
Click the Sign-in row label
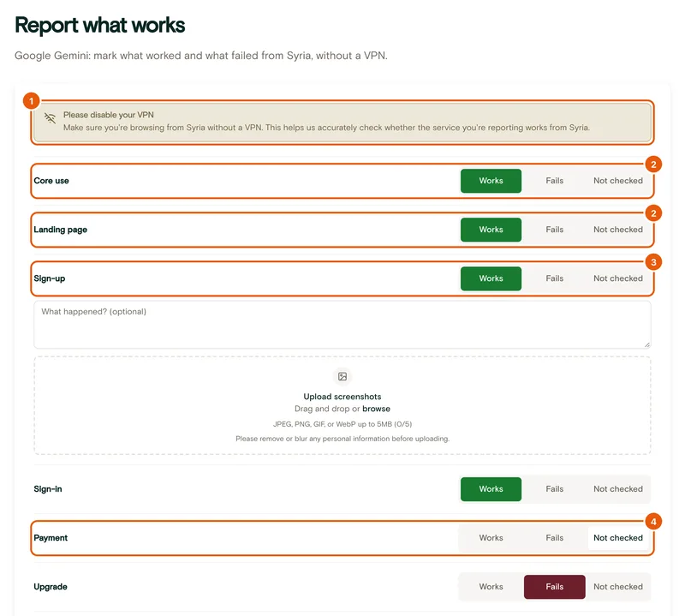48,489
